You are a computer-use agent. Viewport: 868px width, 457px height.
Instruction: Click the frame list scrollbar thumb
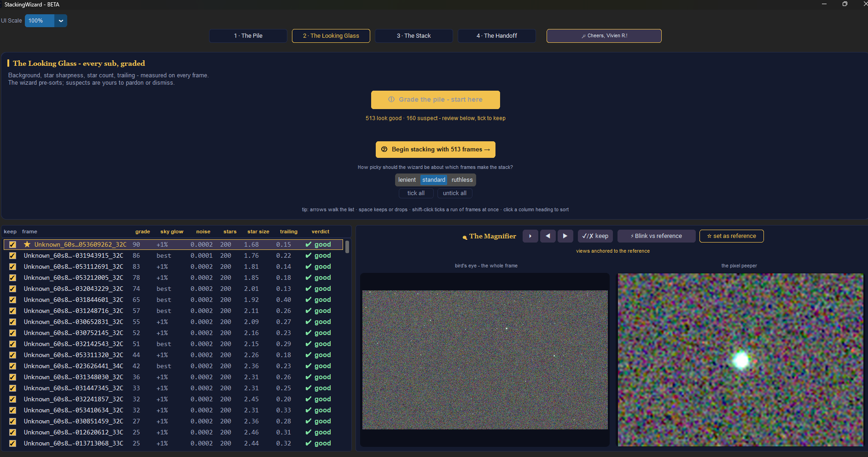[x=347, y=247]
